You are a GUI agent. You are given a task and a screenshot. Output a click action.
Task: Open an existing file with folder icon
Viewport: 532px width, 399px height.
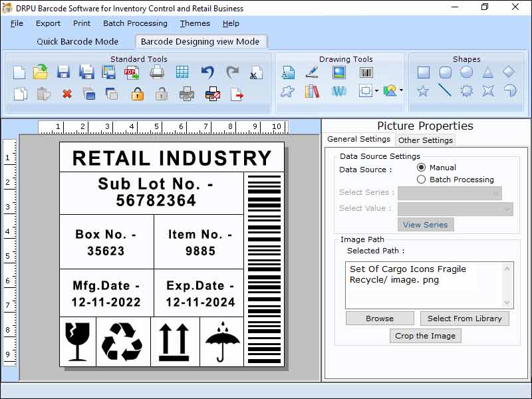point(41,72)
